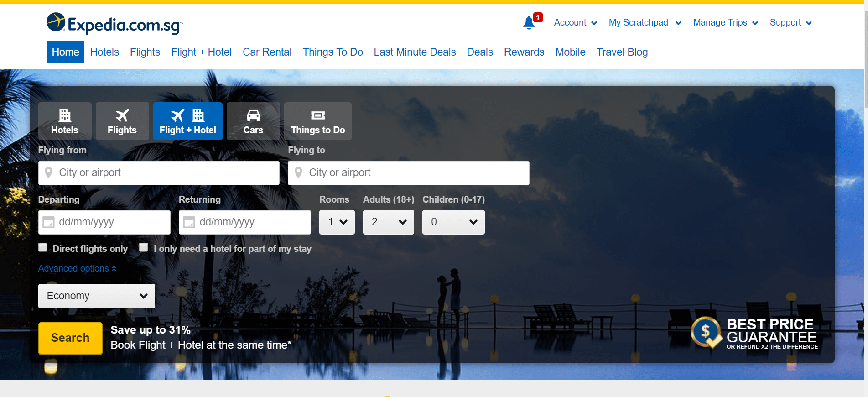Viewport: 868px width, 397px height.
Task: Click the Best Price Guarantee badge
Action: click(x=754, y=333)
